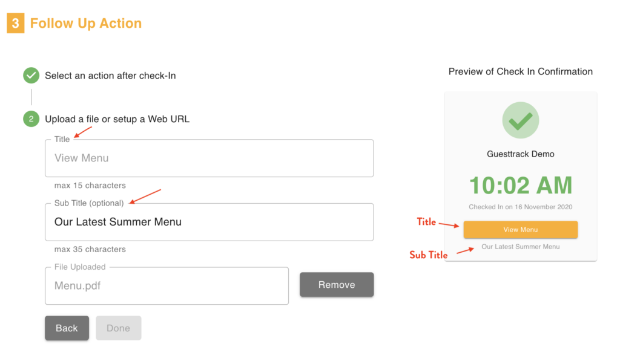This screenshot has width=620, height=364.
Task: Click the Menu.pdf File Uploaded field
Action: pos(167,285)
